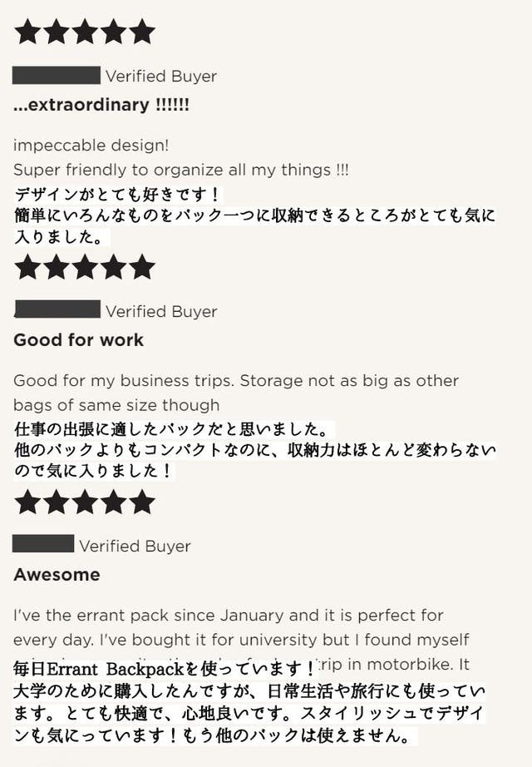
Task: Click the redacted reviewer name above "Good for work"
Action: pos(57,311)
